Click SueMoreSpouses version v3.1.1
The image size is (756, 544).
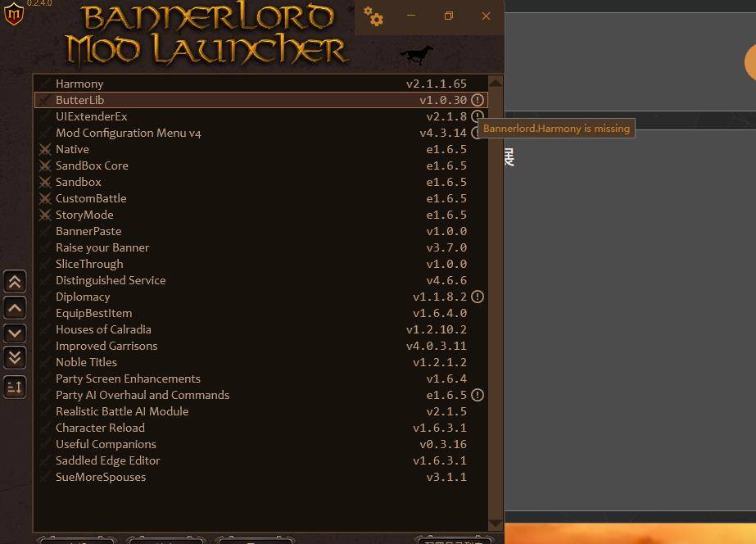click(446, 478)
